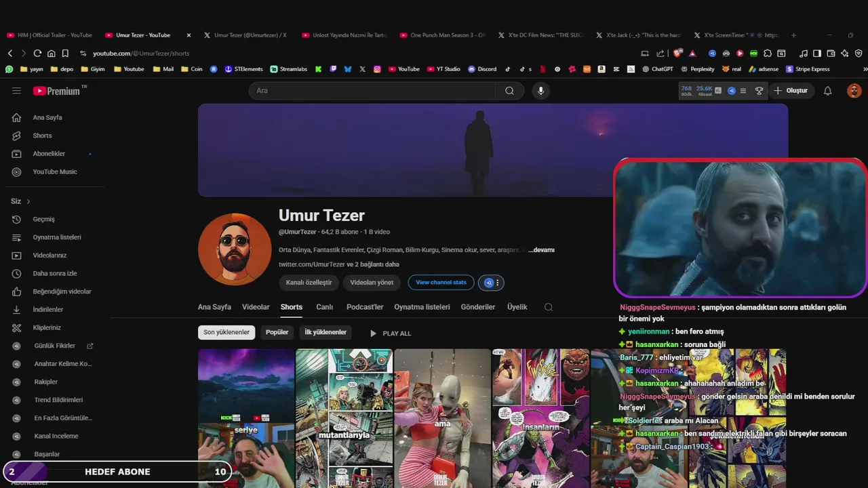Screen dimensions: 868x488
Task: Open the YouTube hamburger guide menu
Action: (x=16, y=91)
